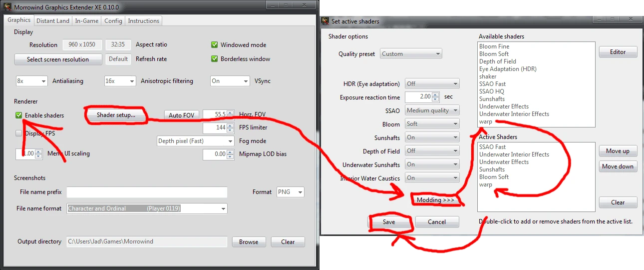644x270 pixels.
Task: Uncheck Enable shaders
Action: coord(19,115)
